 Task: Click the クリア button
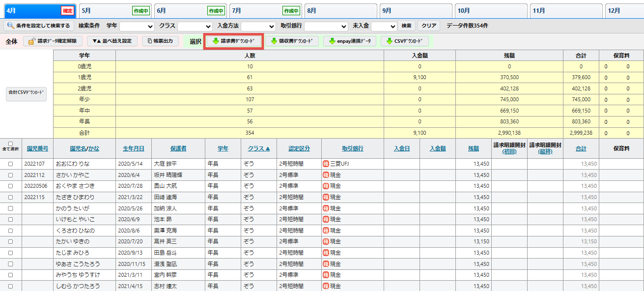[x=429, y=26]
